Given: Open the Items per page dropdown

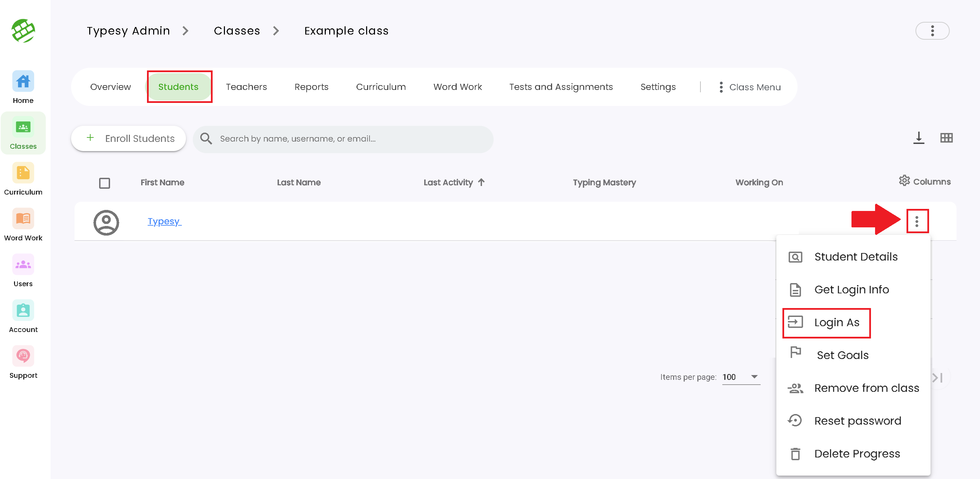Looking at the screenshot, I should [x=741, y=377].
